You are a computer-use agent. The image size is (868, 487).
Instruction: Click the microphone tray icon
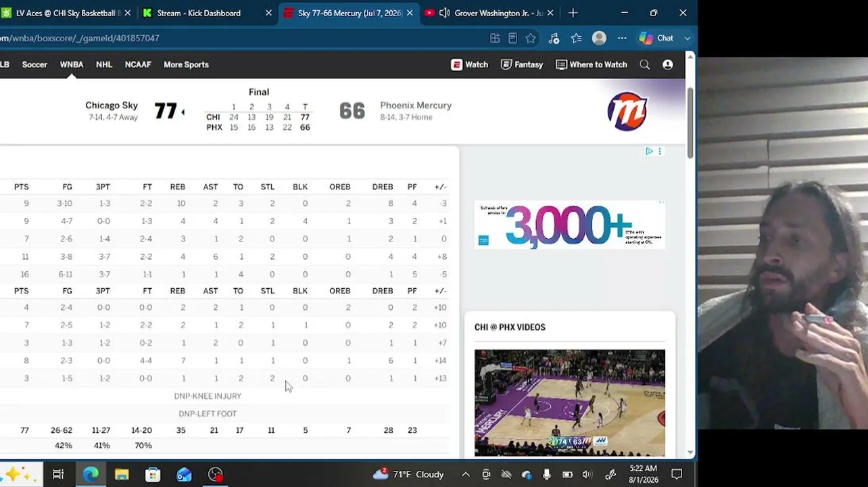coord(547,475)
